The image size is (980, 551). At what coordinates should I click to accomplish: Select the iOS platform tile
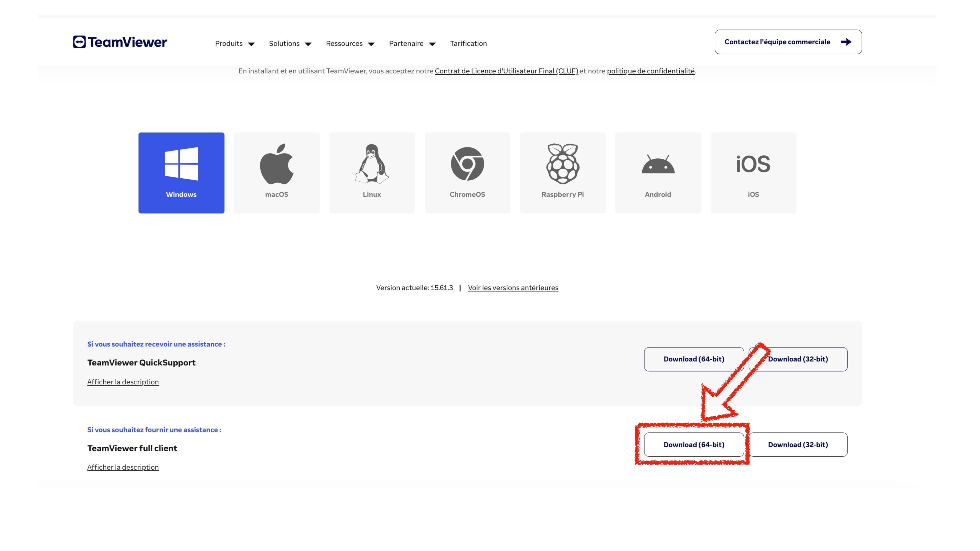pos(753,173)
